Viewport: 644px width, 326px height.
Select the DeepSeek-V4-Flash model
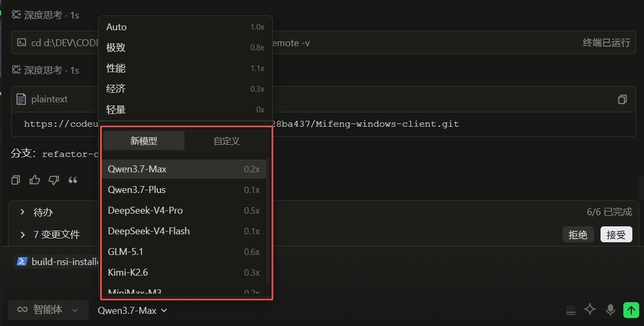click(184, 231)
